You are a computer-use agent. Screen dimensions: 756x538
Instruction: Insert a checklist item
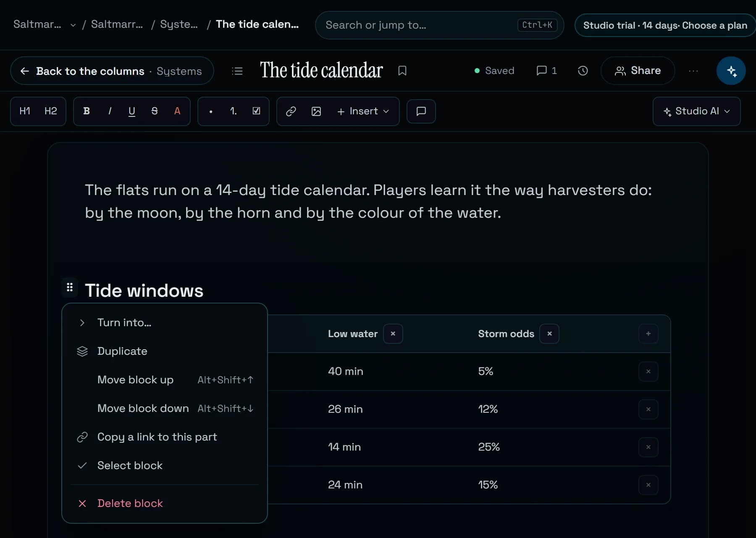[256, 111]
